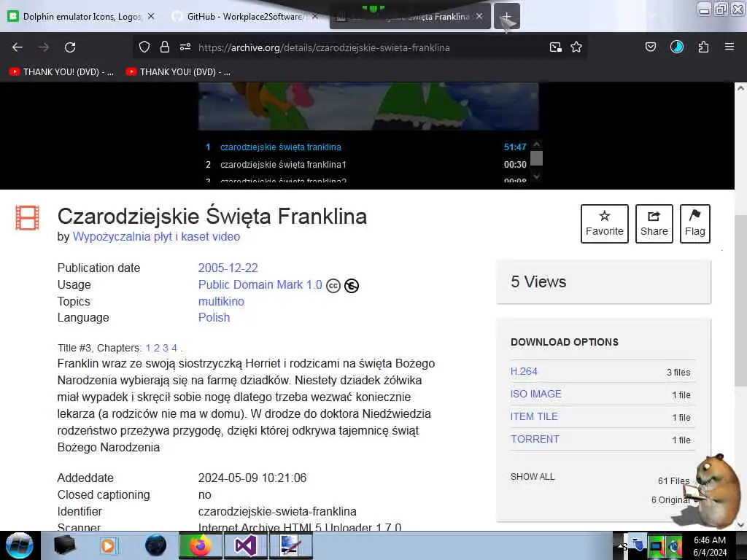Go back with the browser back arrow
Image resolution: width=747 pixels, height=560 pixels.
tap(18, 47)
